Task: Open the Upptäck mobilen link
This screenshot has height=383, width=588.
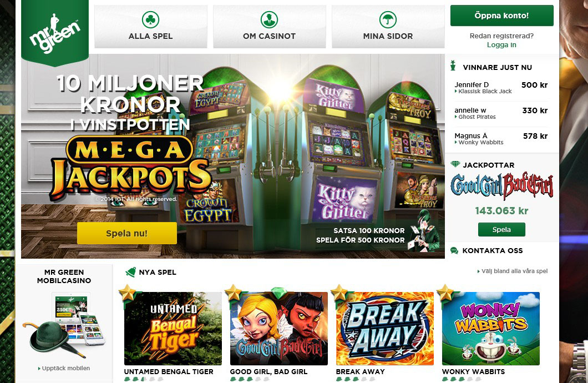Action: pyautogui.click(x=64, y=368)
